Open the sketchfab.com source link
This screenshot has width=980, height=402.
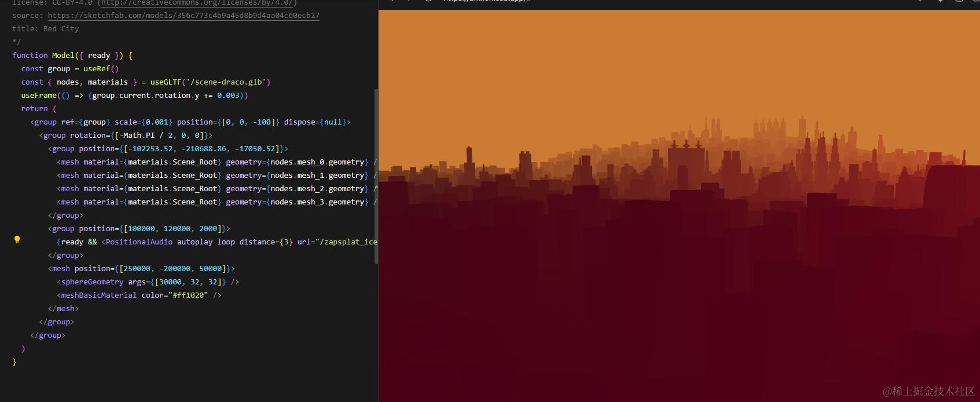click(183, 16)
